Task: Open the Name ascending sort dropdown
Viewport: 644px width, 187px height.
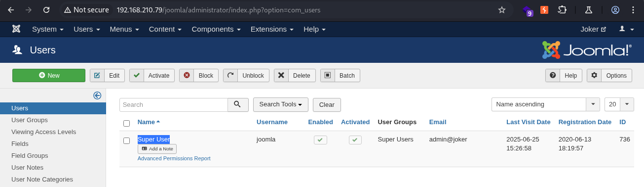Action: 545,104
